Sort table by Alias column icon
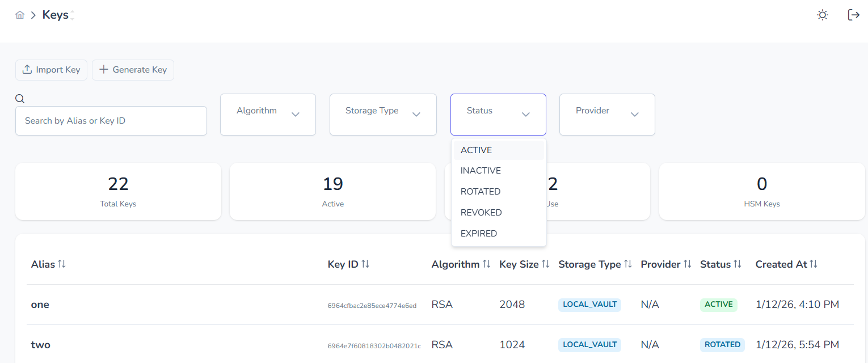868x363 pixels. 62,264
